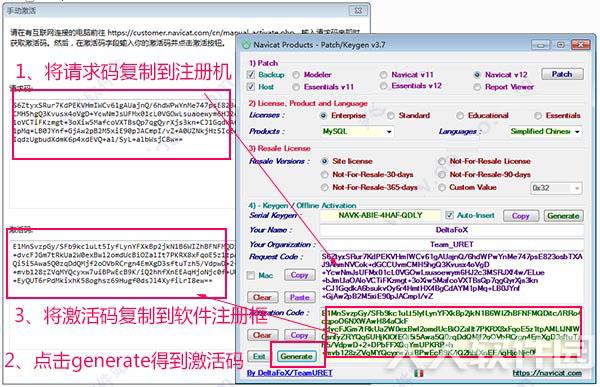Uncheck the Host checkbox

coord(251,87)
